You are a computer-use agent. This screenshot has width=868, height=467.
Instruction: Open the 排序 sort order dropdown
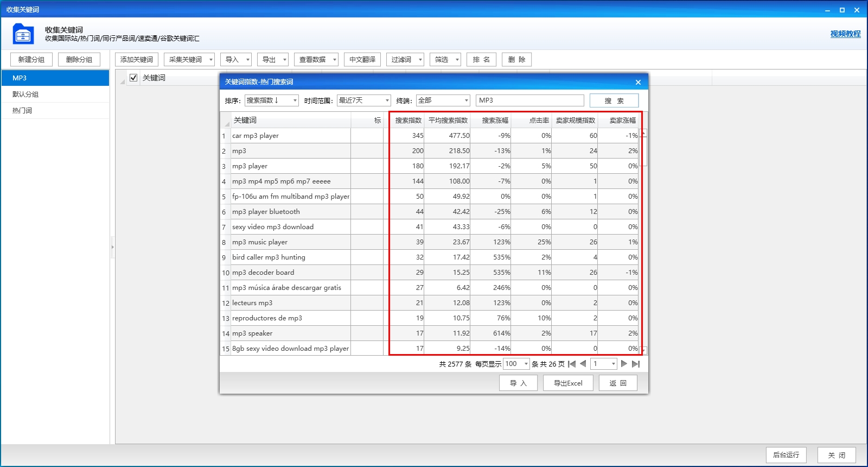tap(272, 100)
